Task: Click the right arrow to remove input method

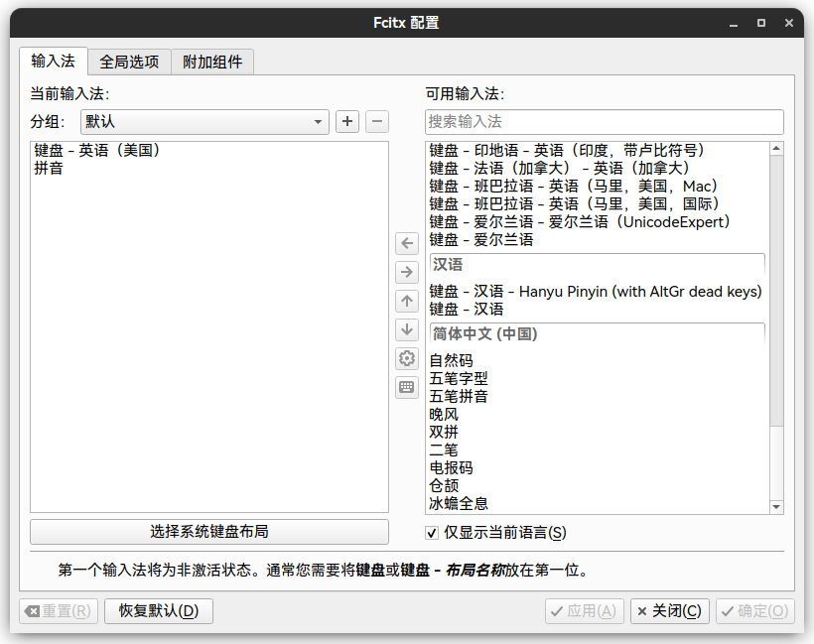Action: pyautogui.click(x=406, y=271)
